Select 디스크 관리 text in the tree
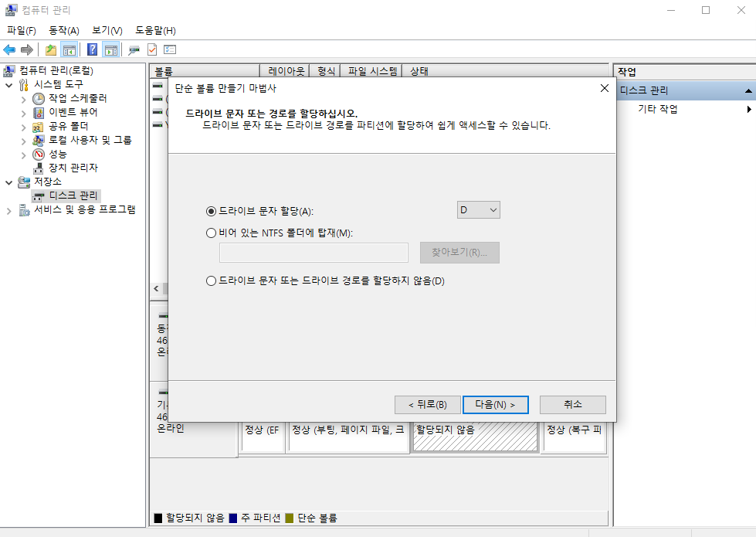The width and height of the screenshot is (756, 537). (x=73, y=196)
